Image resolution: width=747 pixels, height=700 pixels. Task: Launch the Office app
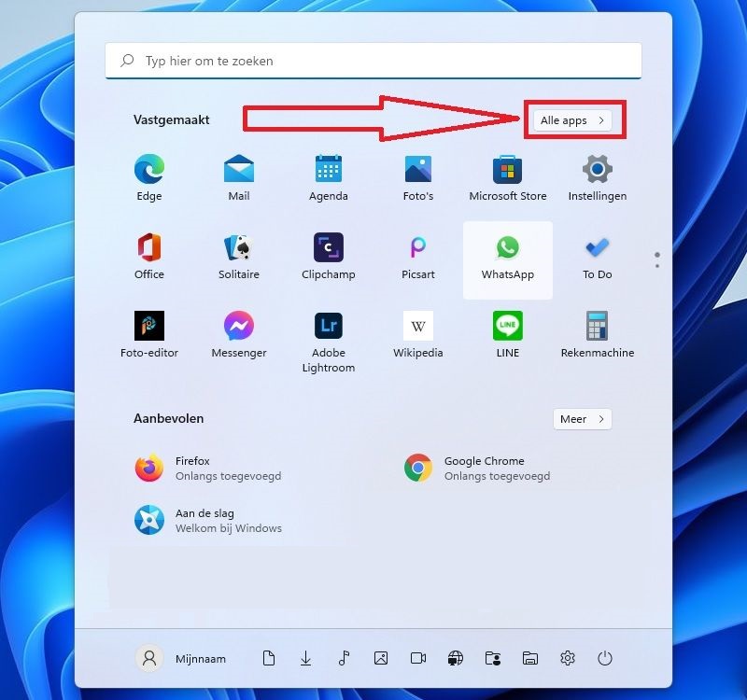click(x=149, y=256)
